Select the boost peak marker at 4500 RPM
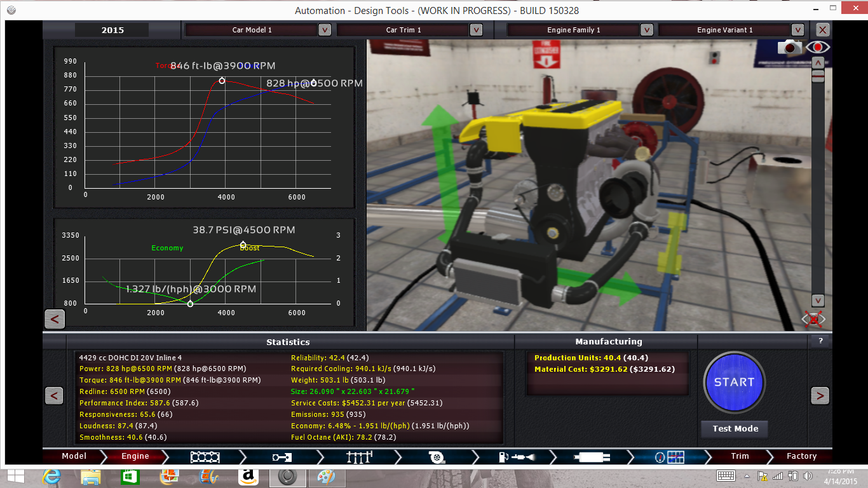868x488 pixels. pyautogui.click(x=243, y=245)
